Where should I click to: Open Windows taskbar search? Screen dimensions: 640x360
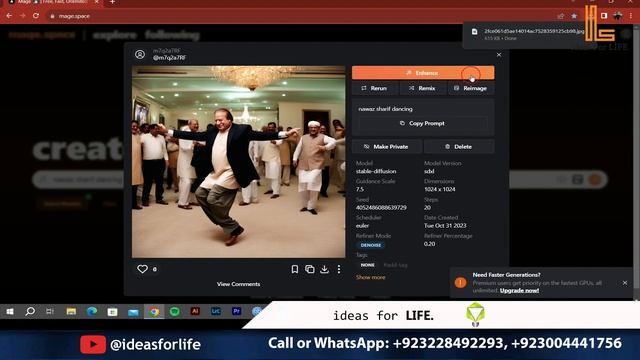click(x=30, y=312)
